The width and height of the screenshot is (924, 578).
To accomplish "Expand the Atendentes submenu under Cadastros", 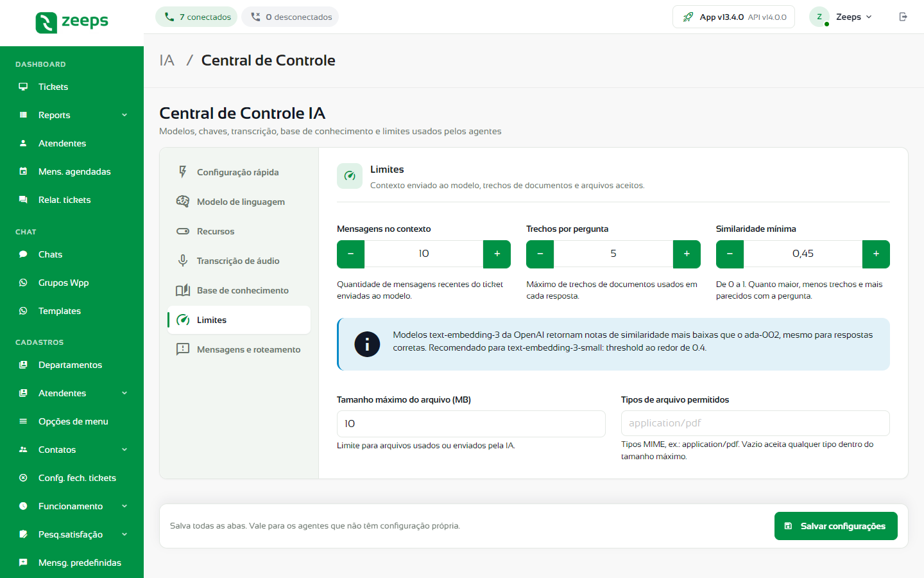I will tap(124, 393).
